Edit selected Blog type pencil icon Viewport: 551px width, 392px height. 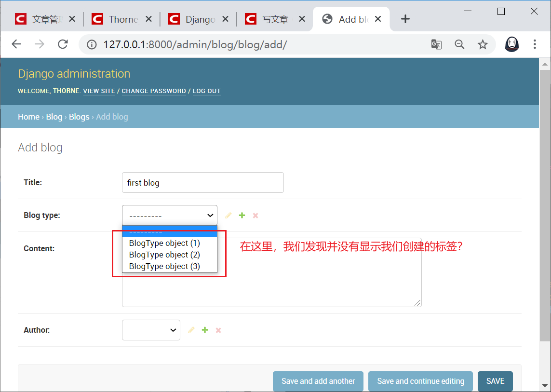point(228,215)
